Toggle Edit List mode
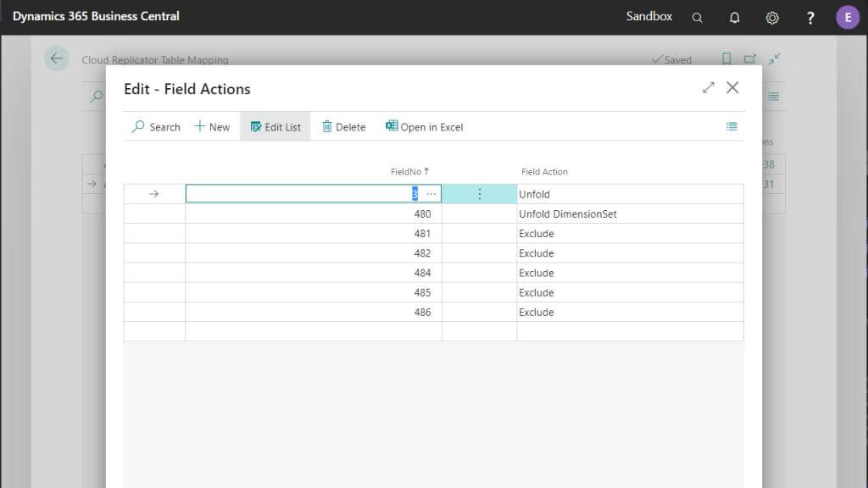 [275, 127]
